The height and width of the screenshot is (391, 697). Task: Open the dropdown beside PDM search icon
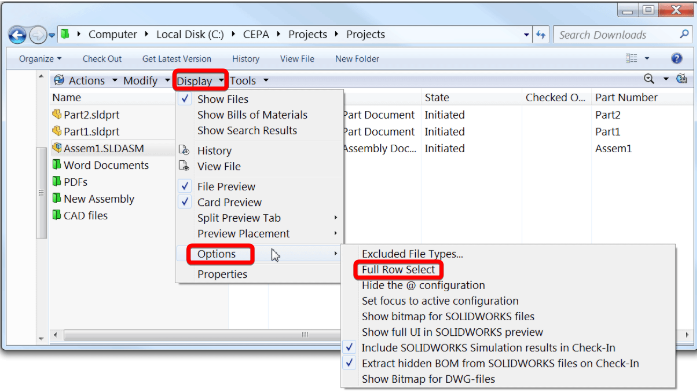click(666, 79)
